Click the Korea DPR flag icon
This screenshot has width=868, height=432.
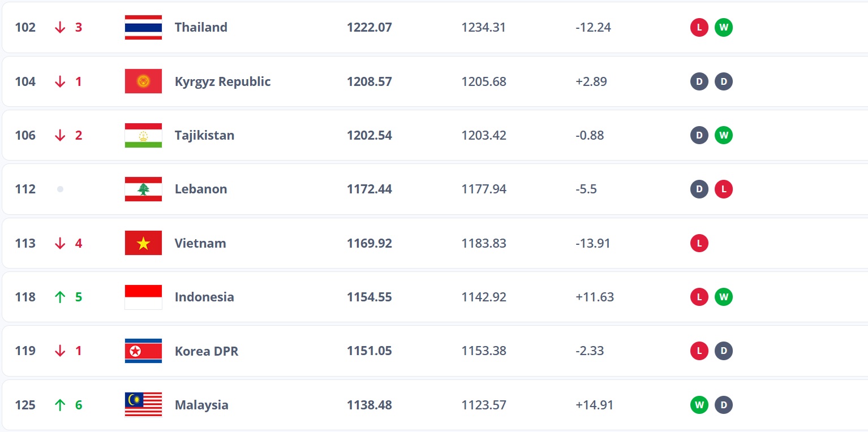pyautogui.click(x=143, y=351)
